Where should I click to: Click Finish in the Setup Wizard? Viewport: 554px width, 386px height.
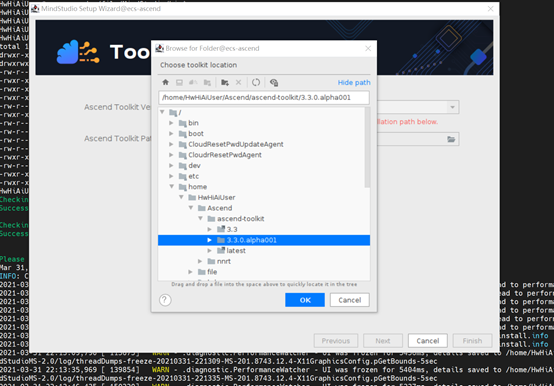pos(472,341)
